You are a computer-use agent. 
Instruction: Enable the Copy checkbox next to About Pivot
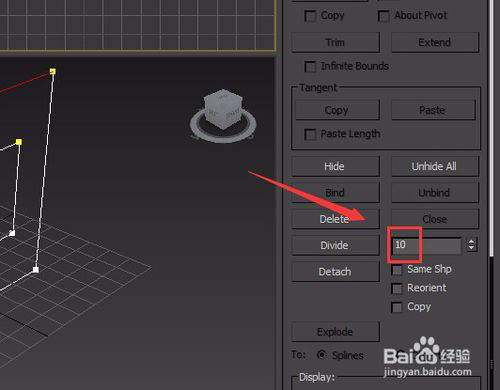pos(310,16)
